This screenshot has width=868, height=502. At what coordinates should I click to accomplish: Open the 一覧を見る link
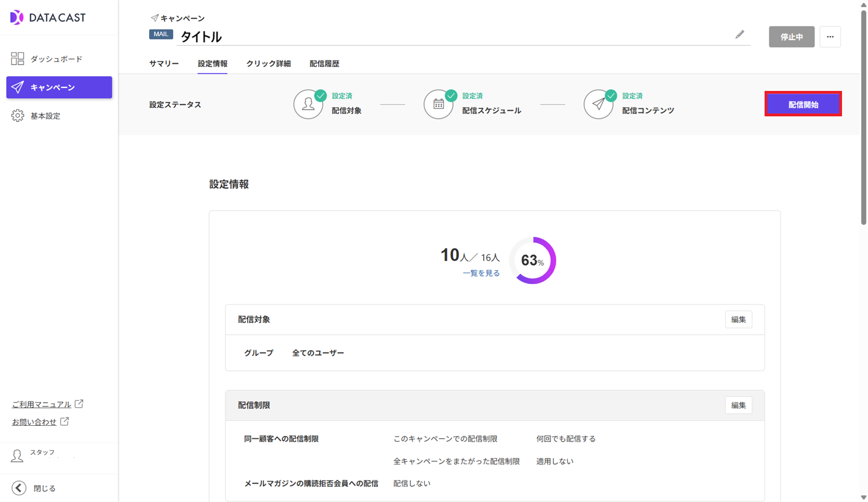click(x=481, y=273)
